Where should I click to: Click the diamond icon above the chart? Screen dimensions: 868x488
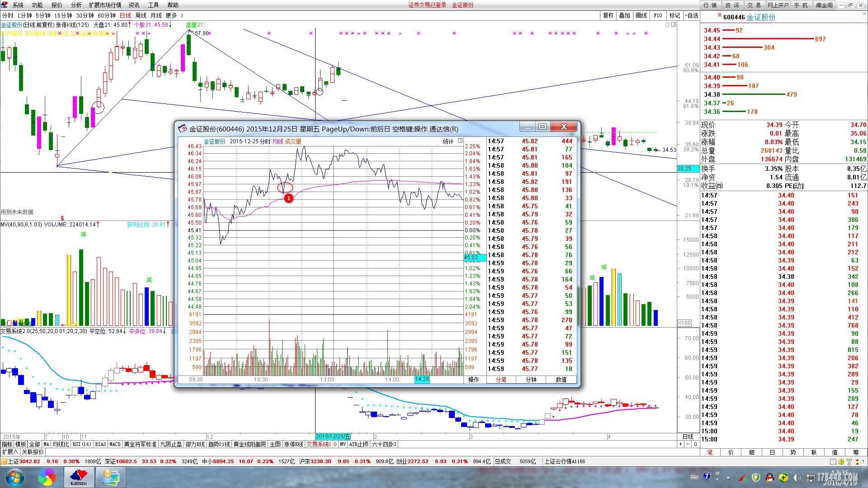pos(667,24)
